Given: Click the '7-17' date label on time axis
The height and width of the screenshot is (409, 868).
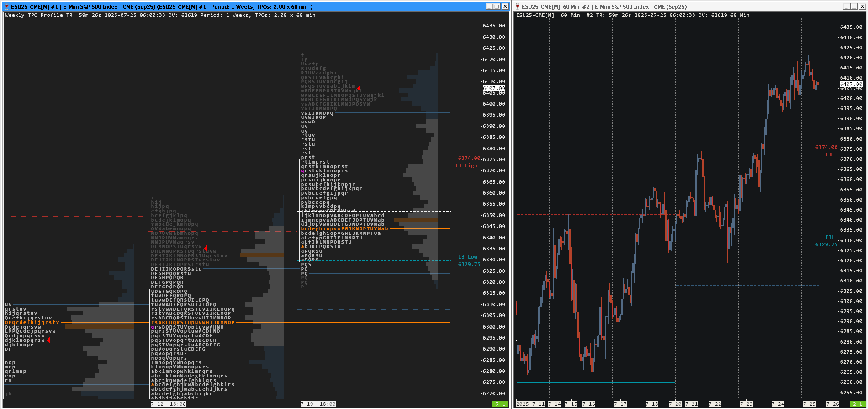Looking at the screenshot, I should pos(620,404).
